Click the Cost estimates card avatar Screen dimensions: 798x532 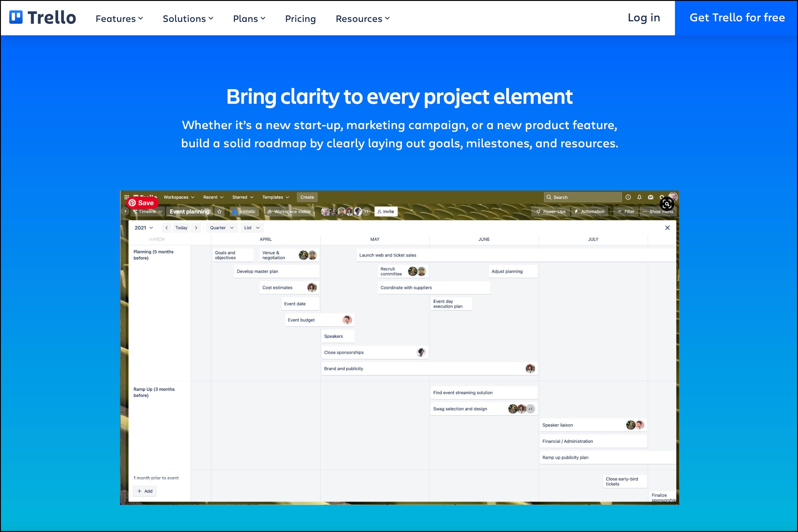[312, 288]
